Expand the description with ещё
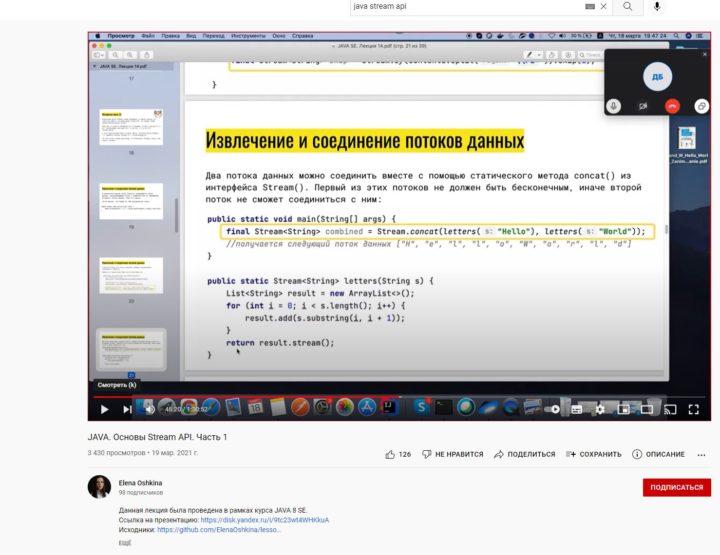The image size is (720, 555). pos(124,543)
